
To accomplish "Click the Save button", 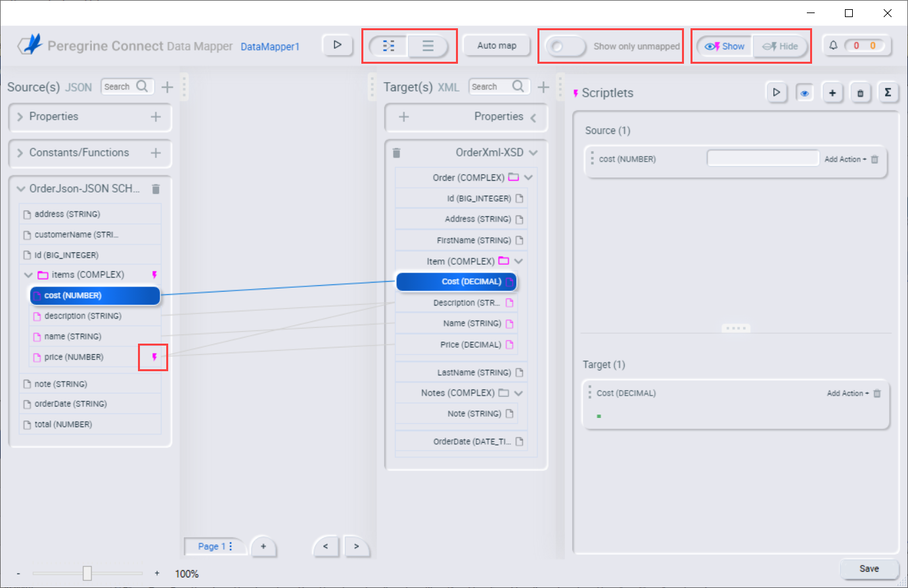I will coord(869,569).
